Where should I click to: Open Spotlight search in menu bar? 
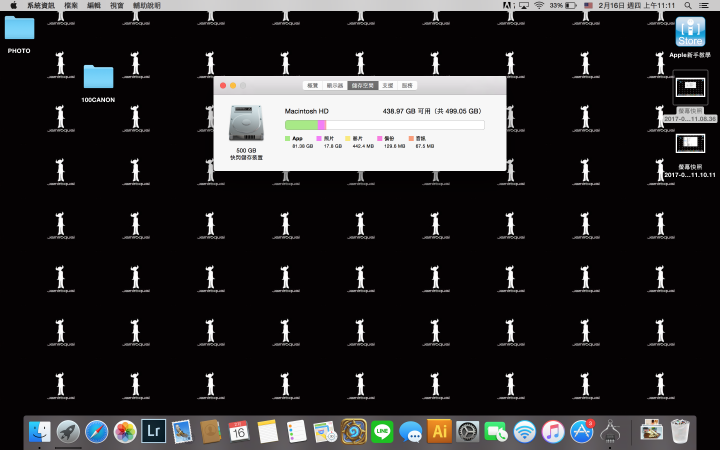tap(690, 5)
